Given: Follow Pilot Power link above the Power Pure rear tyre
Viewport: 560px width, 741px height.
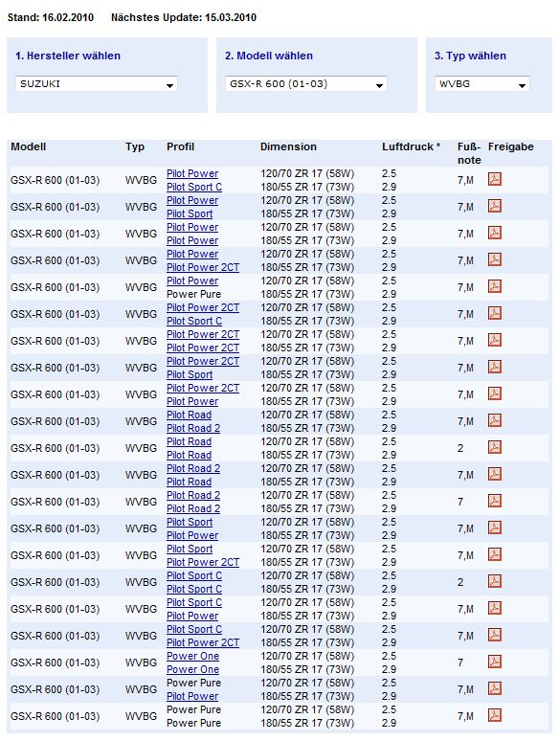Looking at the screenshot, I should point(192,281).
